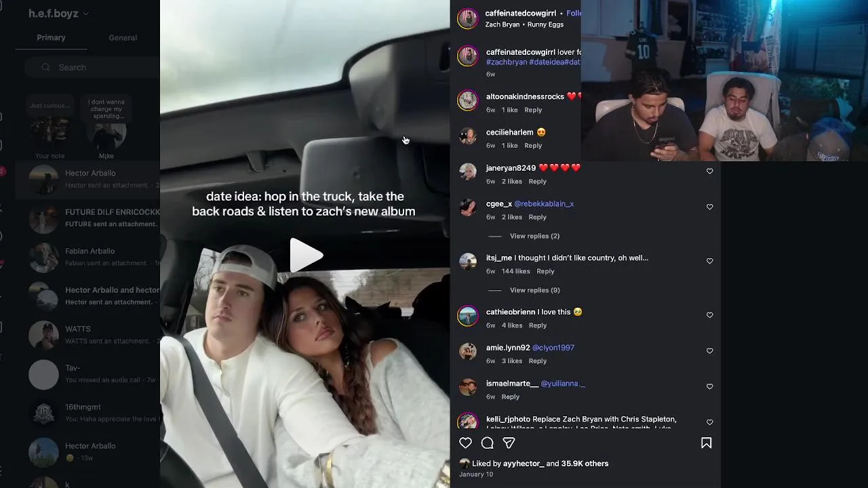Open the @rebekkablain_x mention link
The image size is (868, 488).
(x=544, y=204)
